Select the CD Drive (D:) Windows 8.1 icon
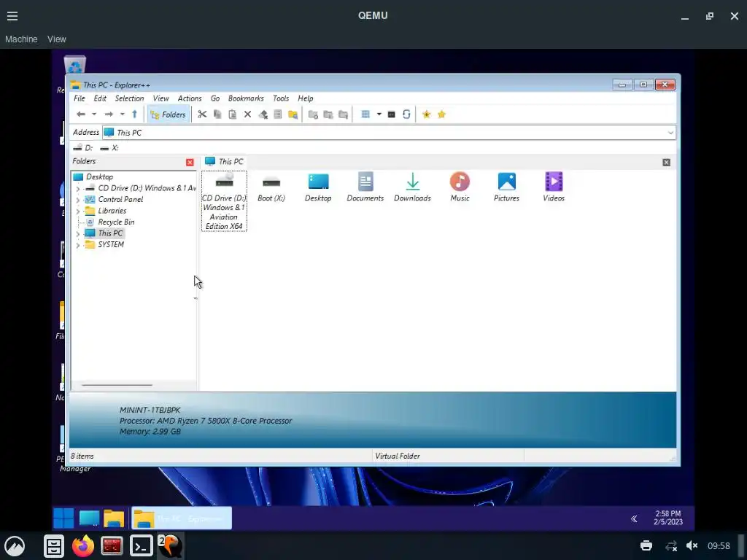 [224, 201]
